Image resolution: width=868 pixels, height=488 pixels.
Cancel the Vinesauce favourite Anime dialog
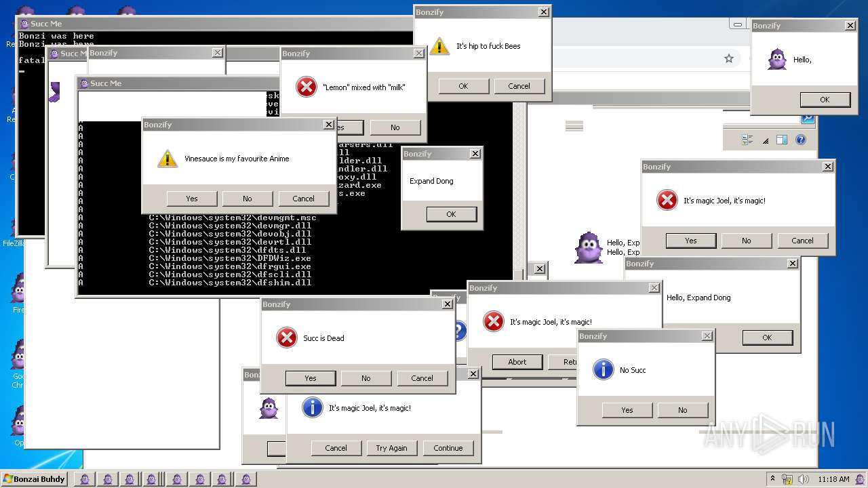(x=303, y=199)
